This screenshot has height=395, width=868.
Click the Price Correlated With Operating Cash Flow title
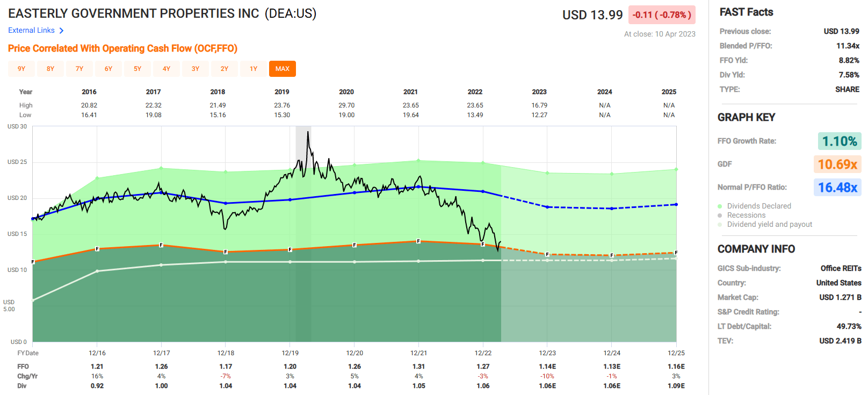coord(122,48)
